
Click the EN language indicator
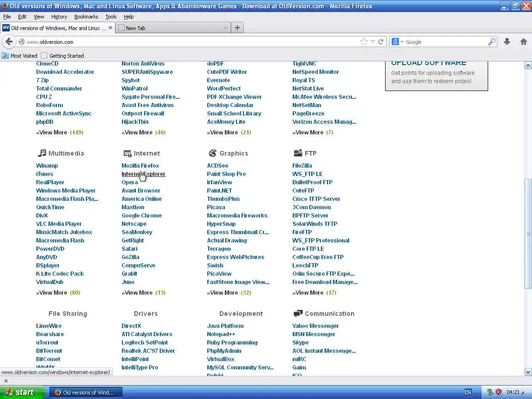pyautogui.click(x=467, y=392)
